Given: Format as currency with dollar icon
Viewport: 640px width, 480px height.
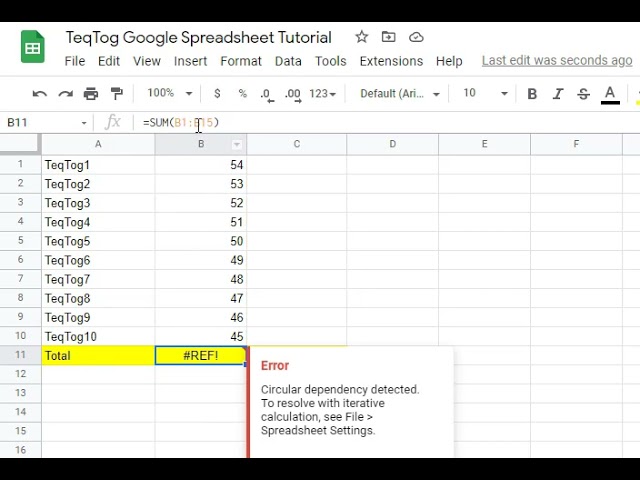Looking at the screenshot, I should [x=217, y=94].
